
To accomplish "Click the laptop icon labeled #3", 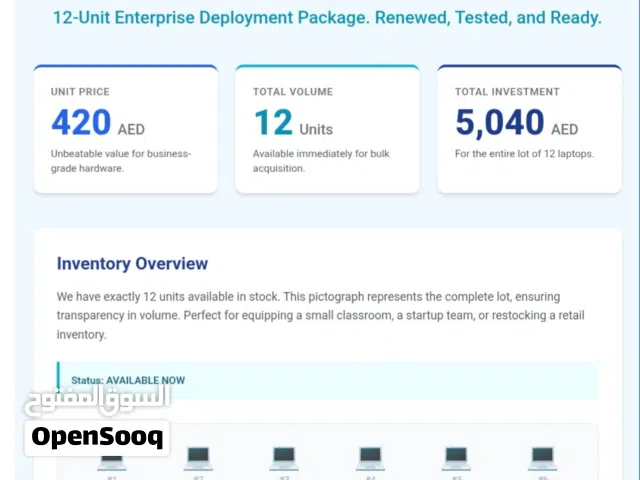I will pyautogui.click(x=284, y=458).
